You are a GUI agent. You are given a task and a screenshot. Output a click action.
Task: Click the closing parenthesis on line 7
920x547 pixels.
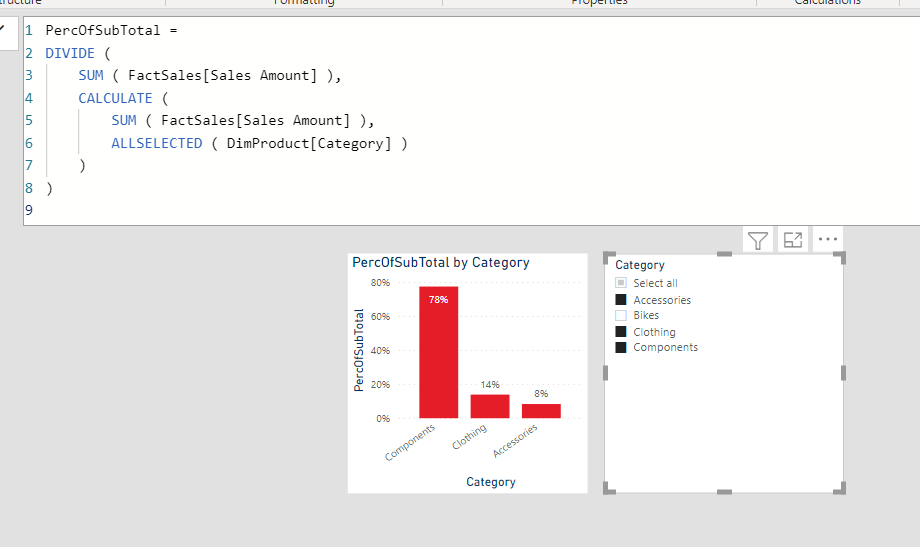click(82, 166)
